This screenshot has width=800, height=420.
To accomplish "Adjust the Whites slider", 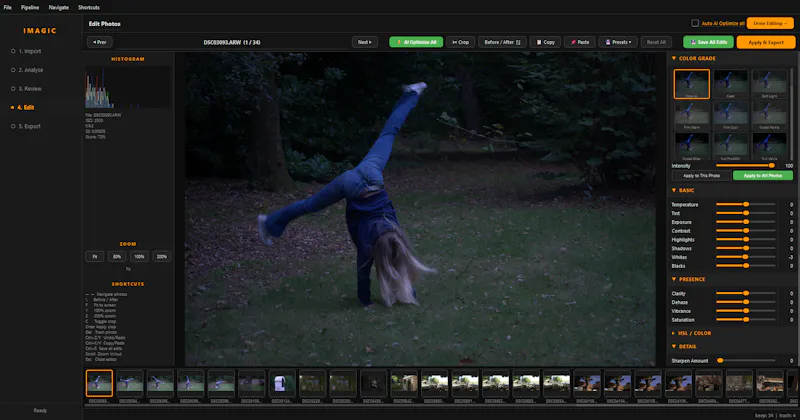I will 745,257.
